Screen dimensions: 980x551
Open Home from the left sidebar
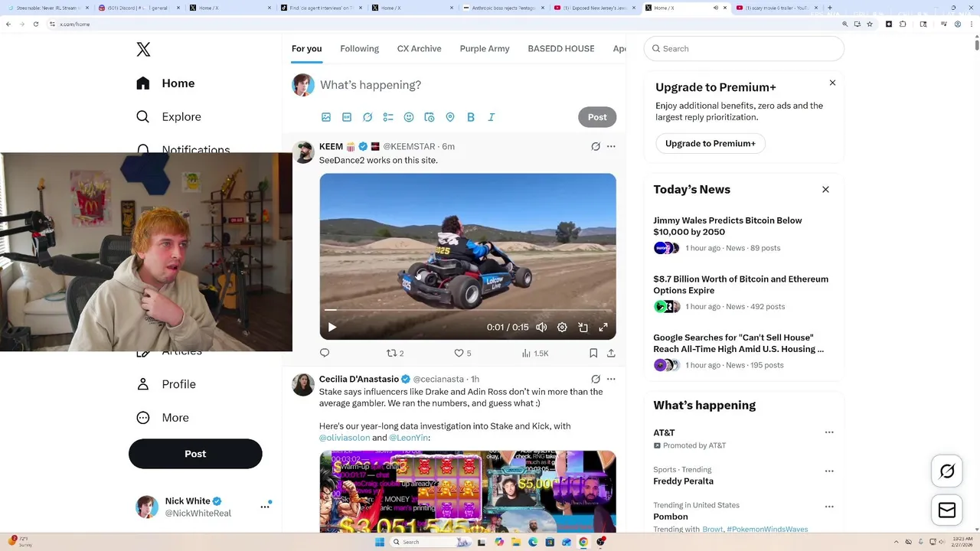(x=165, y=83)
